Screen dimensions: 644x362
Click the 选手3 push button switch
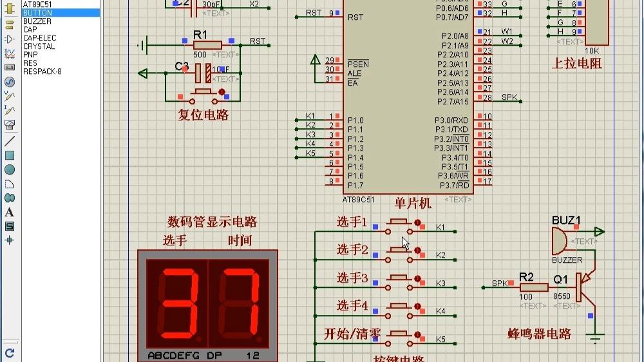click(x=399, y=283)
